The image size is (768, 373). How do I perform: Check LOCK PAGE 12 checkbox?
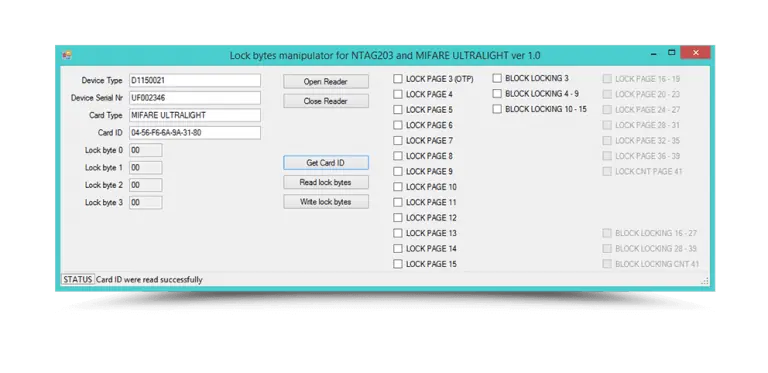(x=398, y=218)
